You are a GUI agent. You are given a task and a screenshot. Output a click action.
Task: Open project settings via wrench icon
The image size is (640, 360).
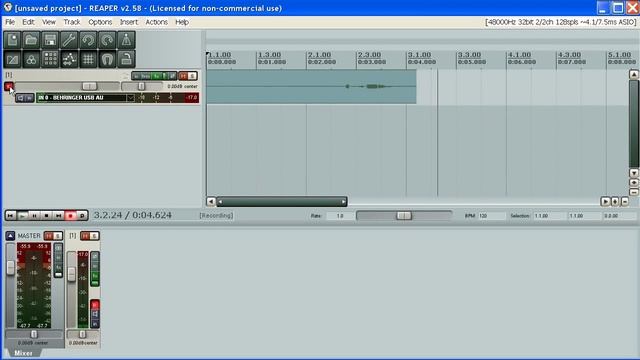pyautogui.click(x=69, y=40)
